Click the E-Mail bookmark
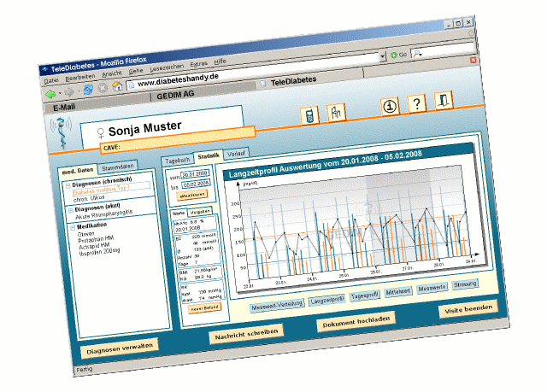Image resolution: width=547 pixels, height=392 pixels. pos(64,108)
